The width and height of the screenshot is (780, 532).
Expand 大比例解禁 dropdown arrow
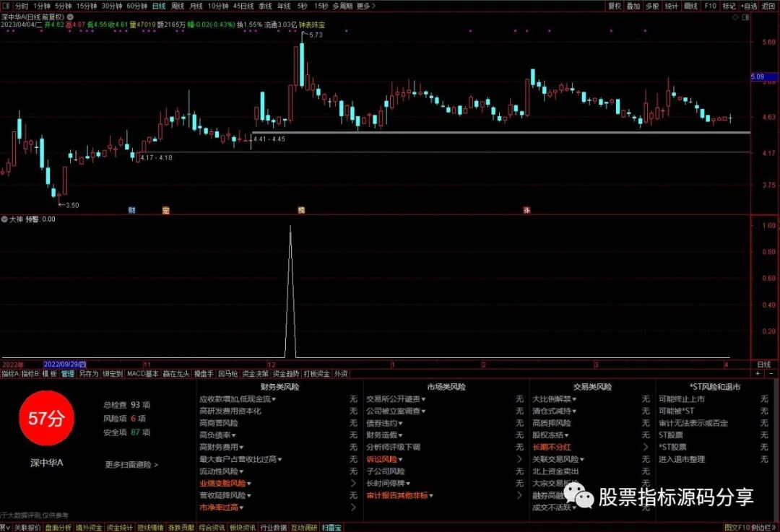click(574, 399)
